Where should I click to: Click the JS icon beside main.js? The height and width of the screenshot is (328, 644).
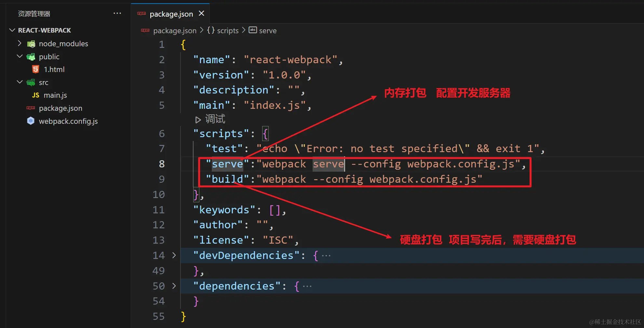(35, 95)
